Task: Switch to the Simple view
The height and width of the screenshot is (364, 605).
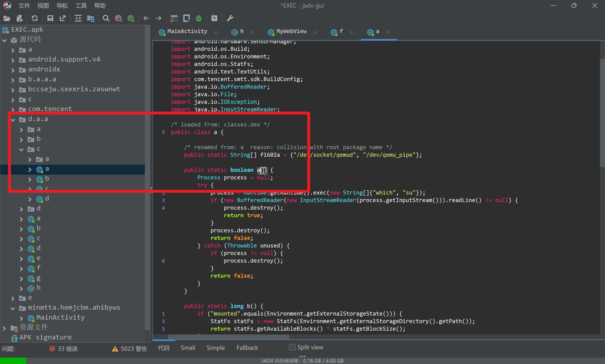Action: [216, 347]
